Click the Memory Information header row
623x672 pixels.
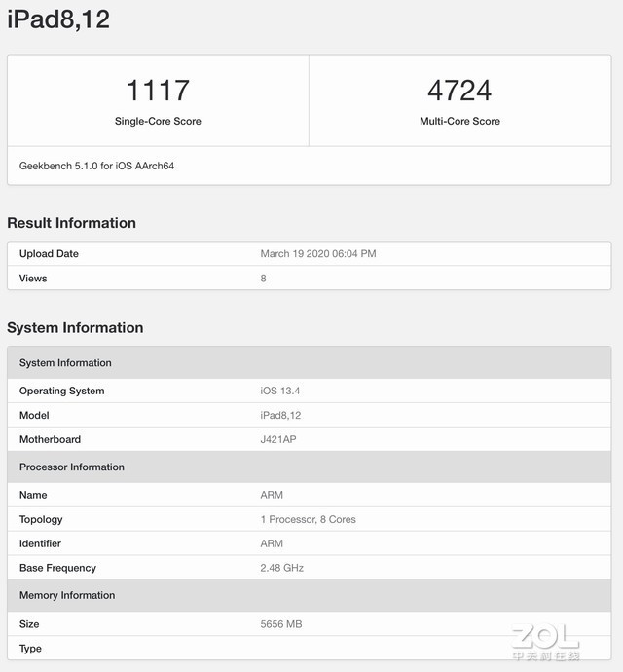[309, 595]
